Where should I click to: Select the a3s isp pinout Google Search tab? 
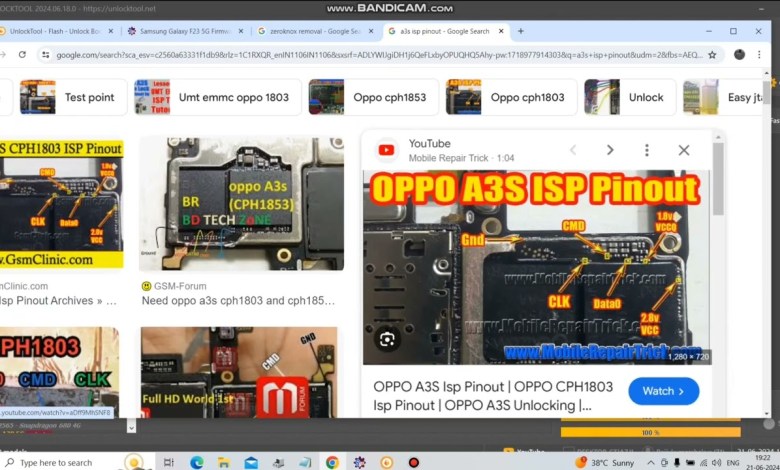445,31
